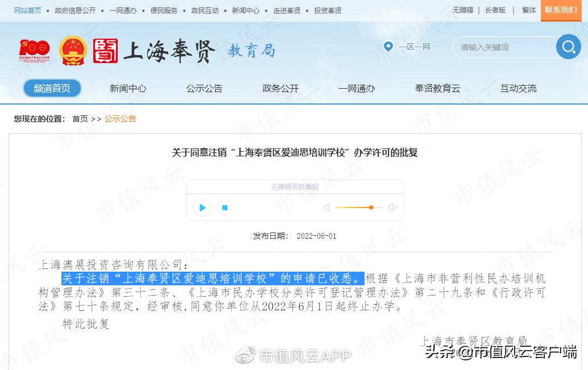588x370 pixels.
Task: Click the right speaker icon in audio player
Action: [x=392, y=208]
